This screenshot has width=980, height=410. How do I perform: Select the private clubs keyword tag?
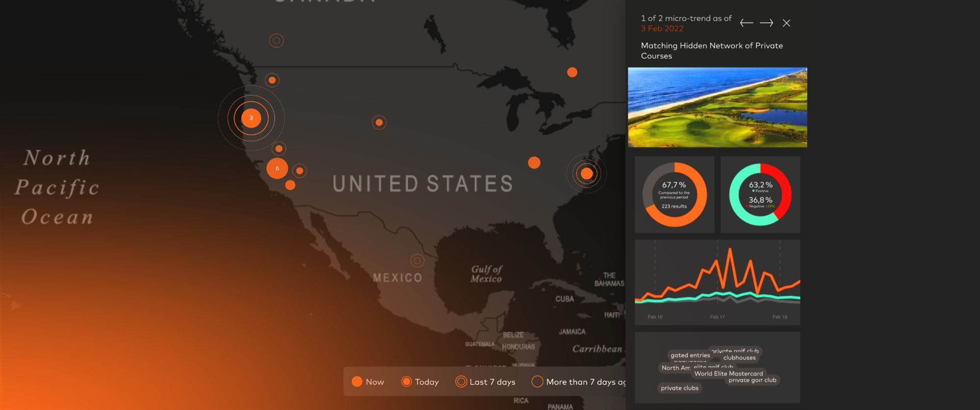[x=679, y=388]
